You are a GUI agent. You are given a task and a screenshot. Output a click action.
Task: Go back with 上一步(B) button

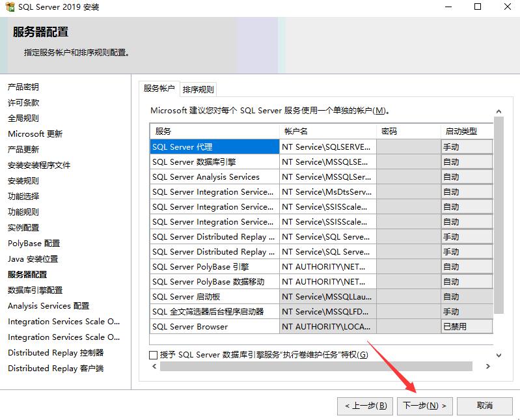coord(365,406)
